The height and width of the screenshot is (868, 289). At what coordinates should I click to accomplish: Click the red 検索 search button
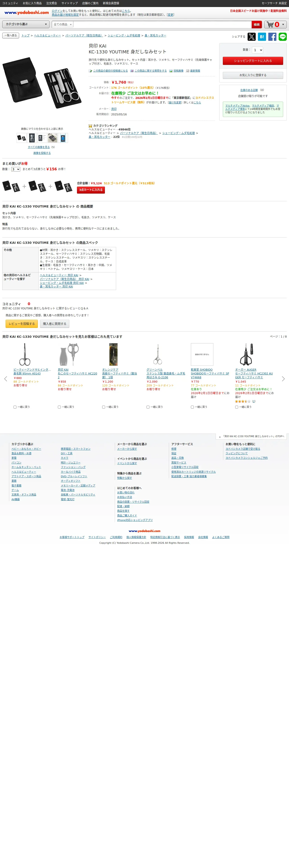[257, 25]
